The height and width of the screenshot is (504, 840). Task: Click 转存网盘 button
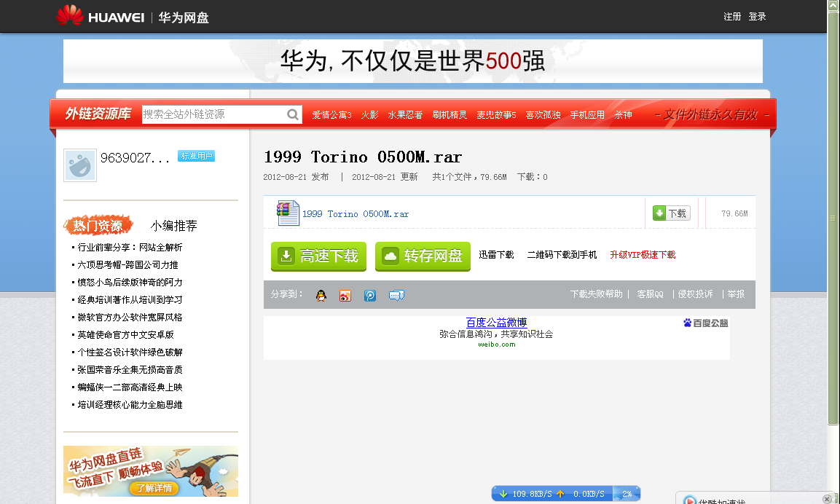click(423, 256)
